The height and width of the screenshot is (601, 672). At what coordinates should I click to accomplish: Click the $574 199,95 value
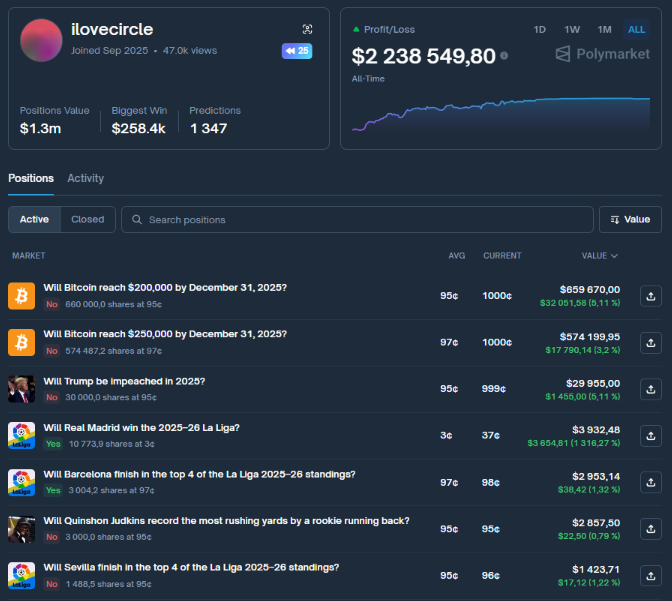(x=590, y=337)
